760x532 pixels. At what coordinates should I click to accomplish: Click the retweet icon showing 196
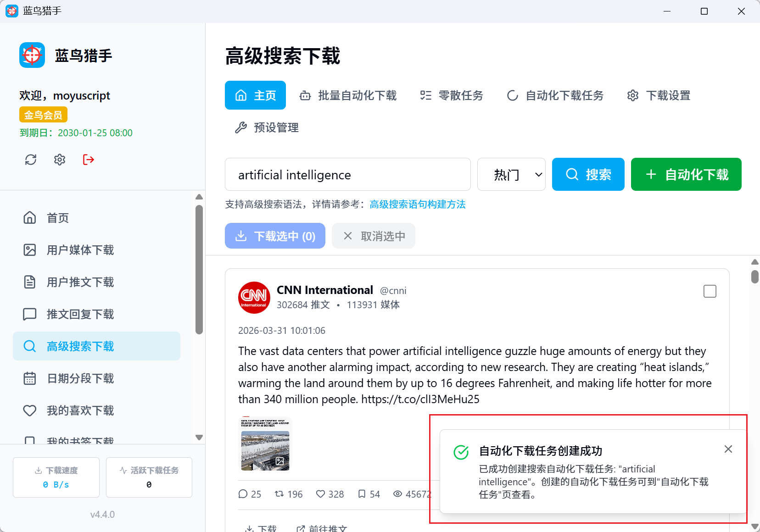point(279,494)
